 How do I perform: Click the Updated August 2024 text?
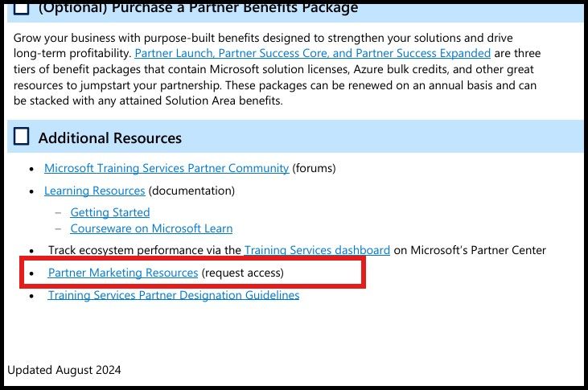pos(64,370)
